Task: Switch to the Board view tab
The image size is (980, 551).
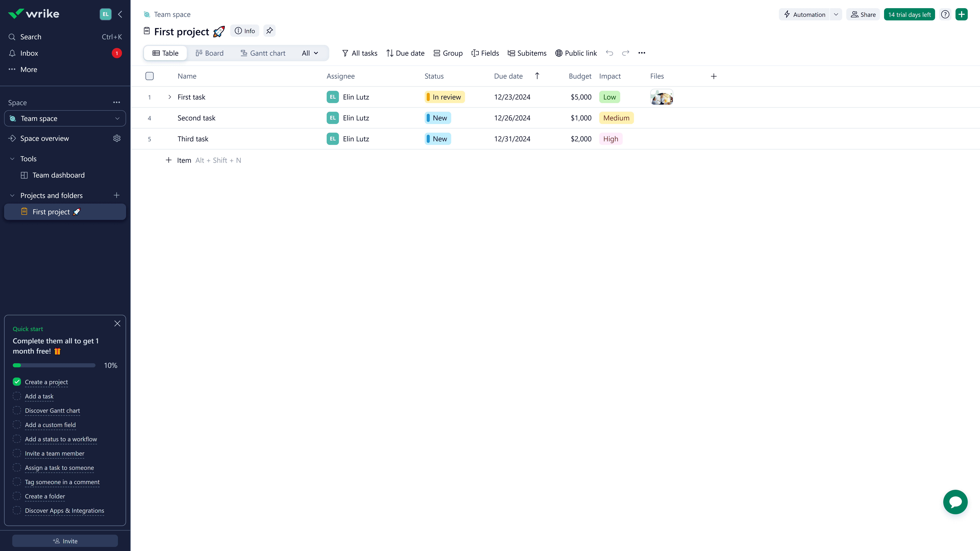Action: (x=210, y=53)
